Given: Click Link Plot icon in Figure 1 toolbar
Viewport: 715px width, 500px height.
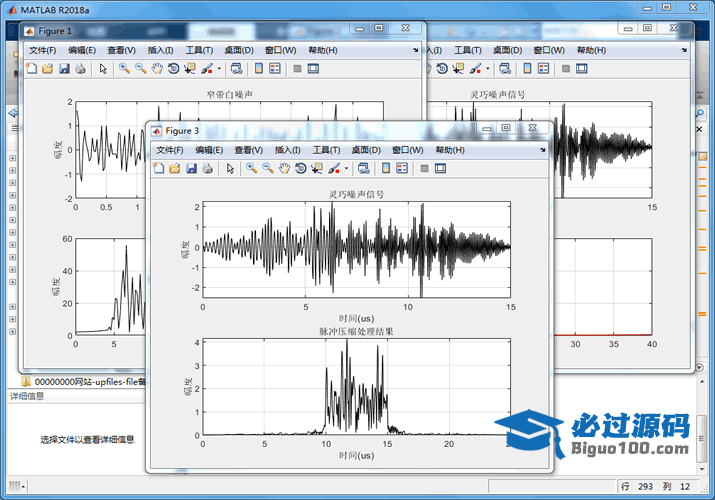Looking at the screenshot, I should (236, 69).
